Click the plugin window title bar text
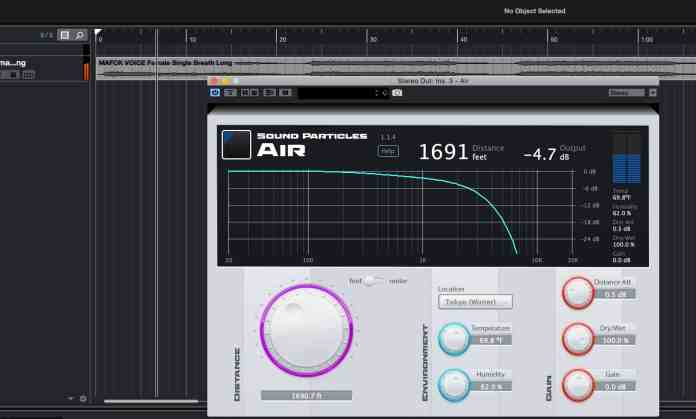This screenshot has height=419, width=696. point(433,81)
